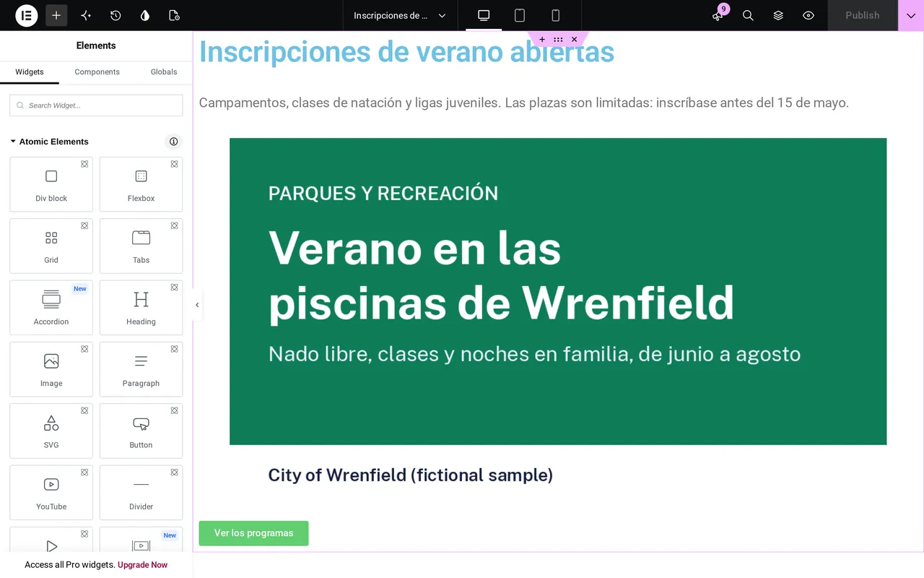Screen dimensions: 924x578
Task: Select the YouTube widget
Action: 51,493
